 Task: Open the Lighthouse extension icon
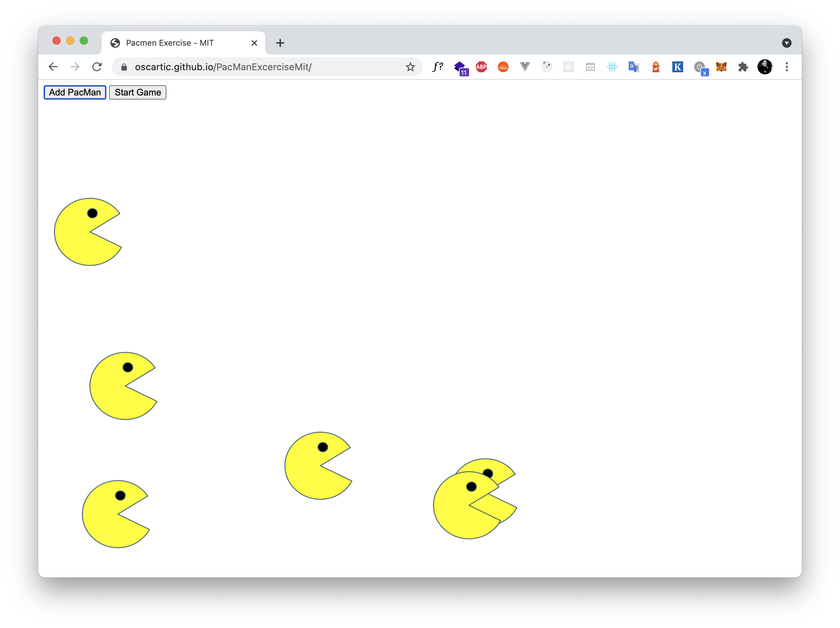click(x=656, y=67)
